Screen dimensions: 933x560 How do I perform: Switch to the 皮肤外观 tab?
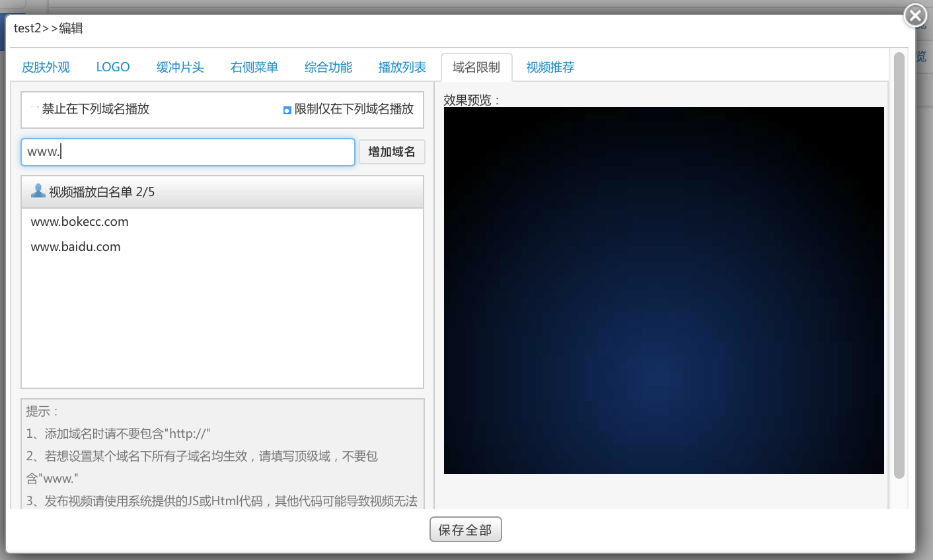46,67
